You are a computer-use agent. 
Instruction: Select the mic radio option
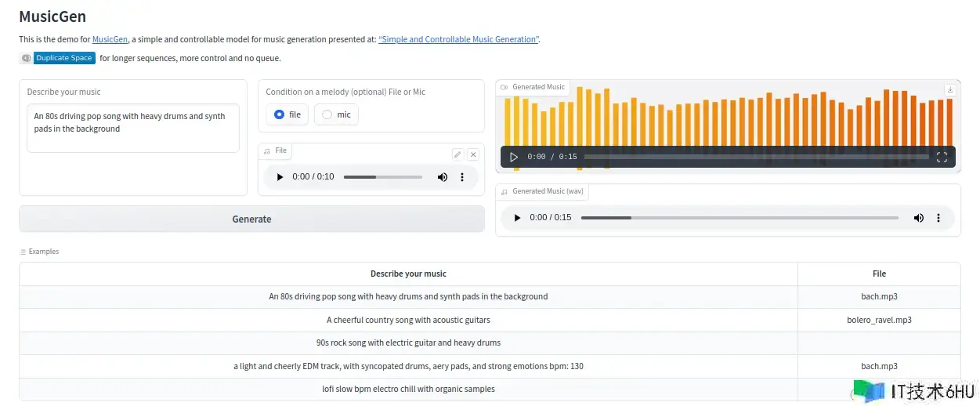pos(327,114)
